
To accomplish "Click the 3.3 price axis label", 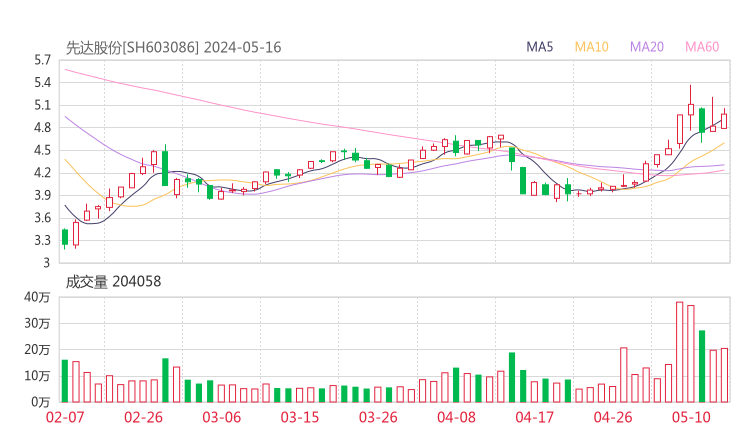I will point(42,240).
